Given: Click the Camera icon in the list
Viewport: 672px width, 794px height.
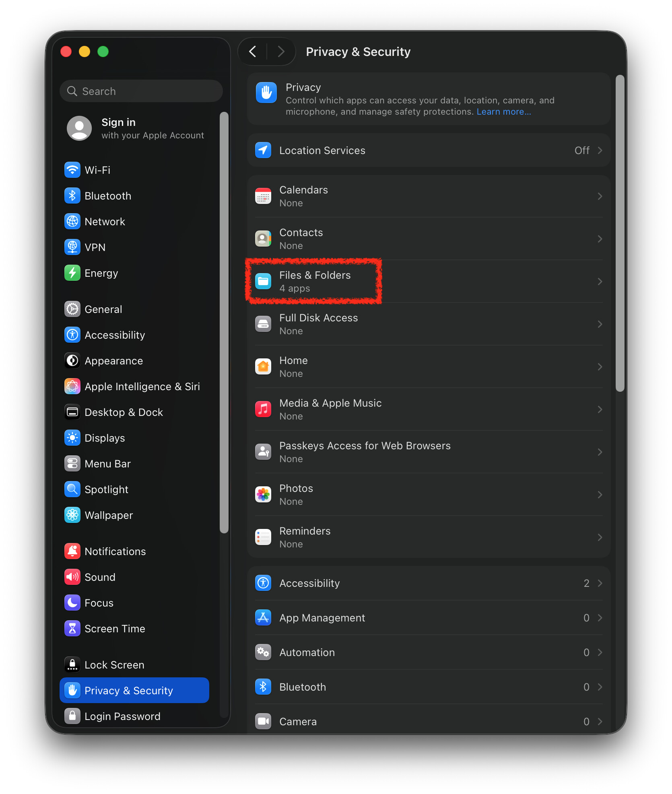Looking at the screenshot, I should coord(263,721).
